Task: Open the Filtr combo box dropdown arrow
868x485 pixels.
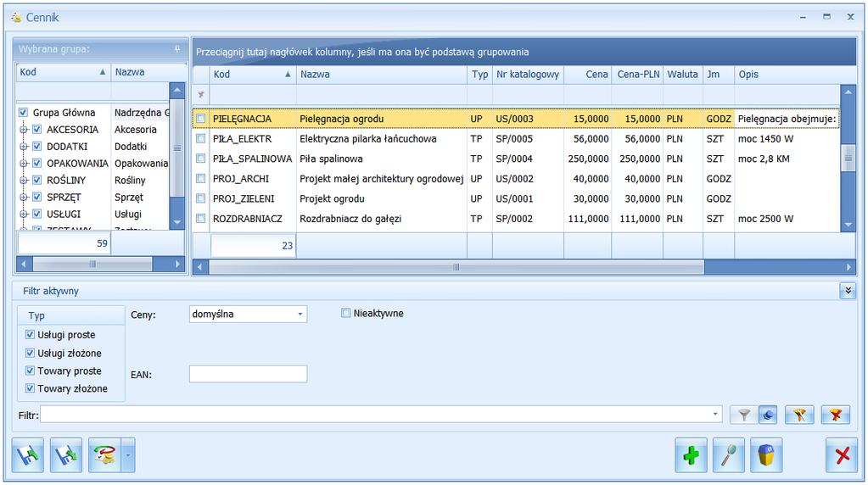Action: (x=714, y=415)
